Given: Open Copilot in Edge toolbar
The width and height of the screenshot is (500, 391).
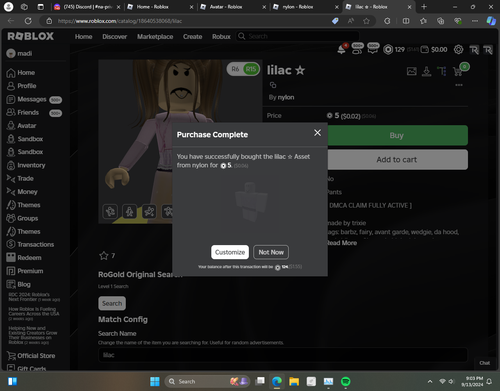Looking at the screenshot, I should coord(491,21).
